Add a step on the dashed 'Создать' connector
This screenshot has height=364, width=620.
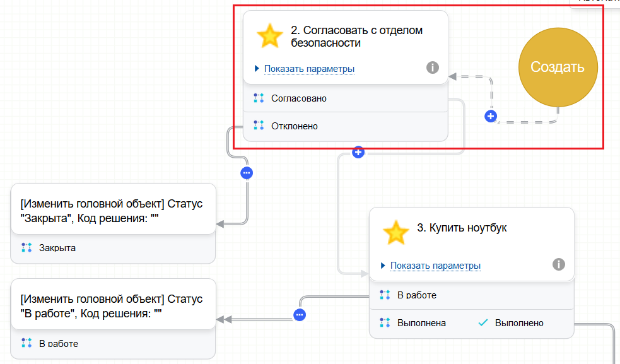point(491,117)
